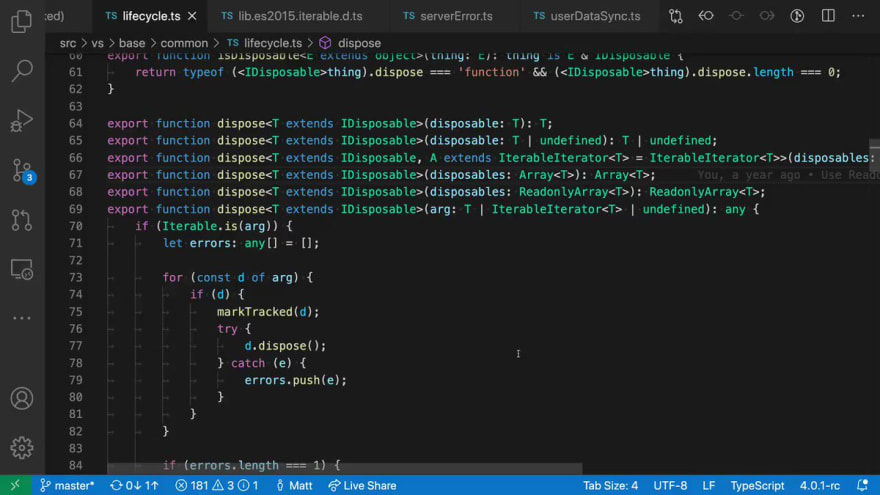Image resolution: width=880 pixels, height=495 pixels.
Task: Open the Accounts menu
Action: [x=21, y=398]
